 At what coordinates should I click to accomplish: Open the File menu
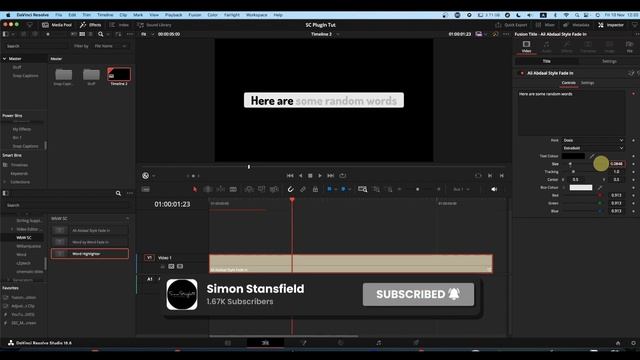click(59, 15)
